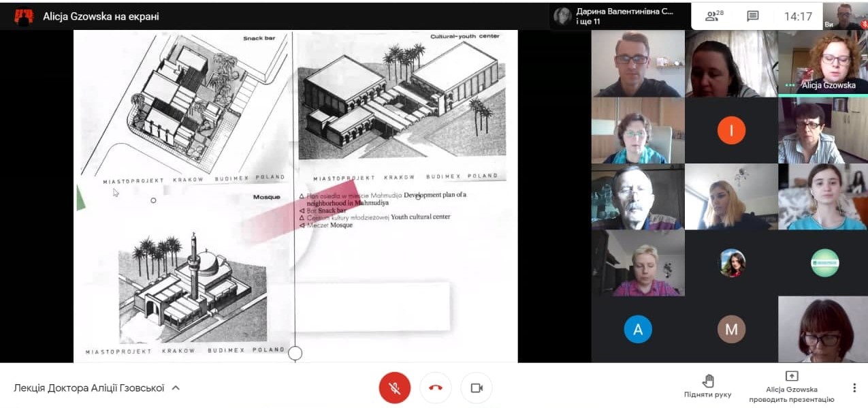Select the orange 'I' avatar tile
The image size is (868, 408).
[731, 130]
